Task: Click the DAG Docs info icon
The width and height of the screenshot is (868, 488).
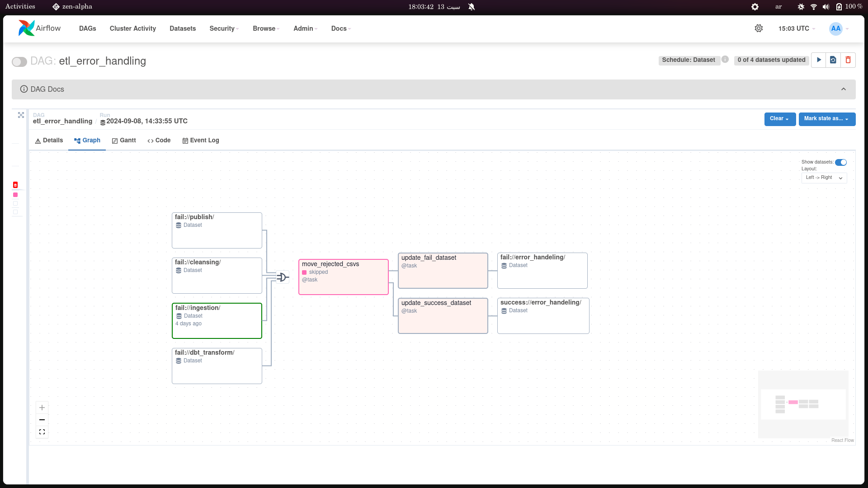Action: pos(24,89)
